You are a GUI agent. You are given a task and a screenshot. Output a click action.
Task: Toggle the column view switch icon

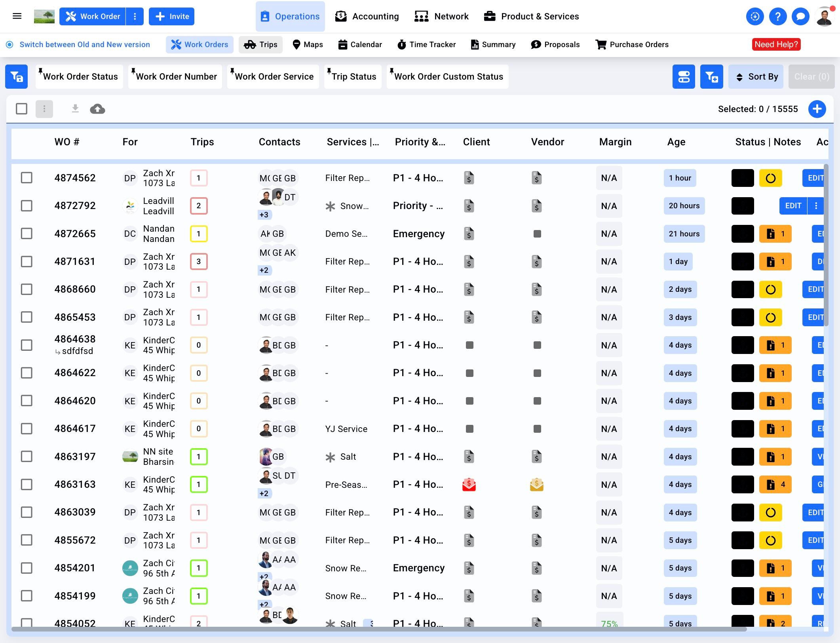click(x=684, y=76)
